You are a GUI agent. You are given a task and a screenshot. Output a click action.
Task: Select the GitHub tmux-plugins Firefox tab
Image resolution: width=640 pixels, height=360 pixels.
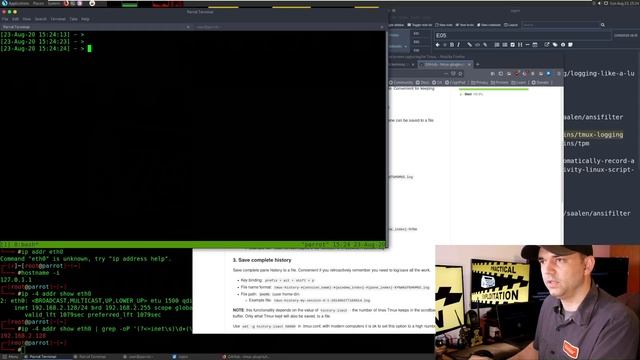(444, 64)
